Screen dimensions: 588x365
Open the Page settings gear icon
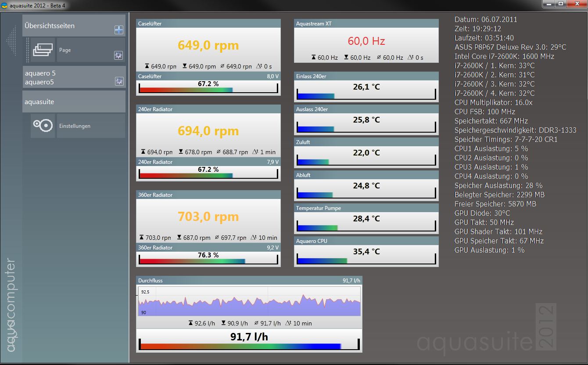click(118, 55)
